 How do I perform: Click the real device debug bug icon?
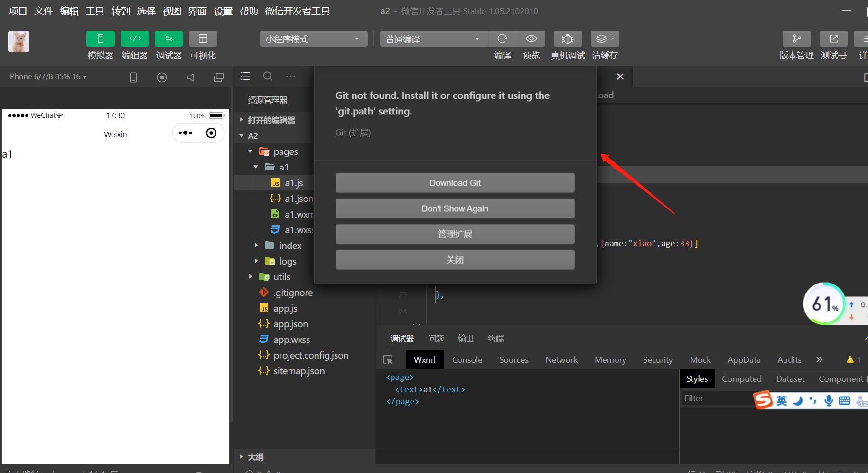coord(568,38)
